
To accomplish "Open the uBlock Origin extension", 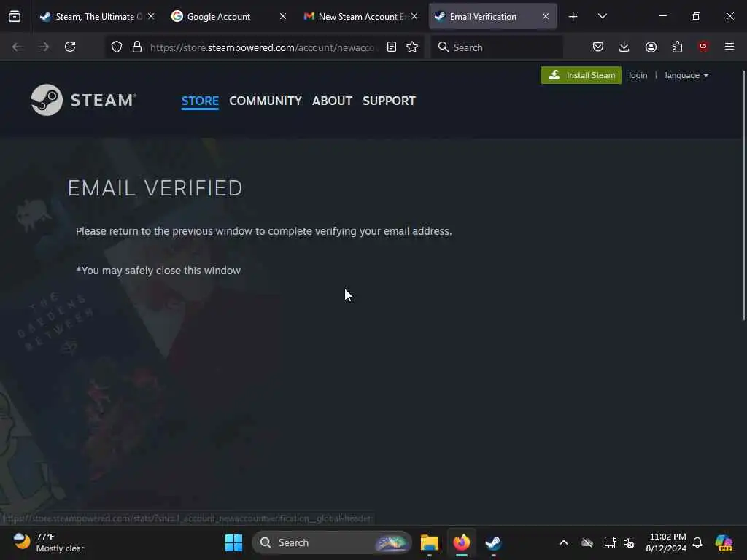I will point(703,47).
